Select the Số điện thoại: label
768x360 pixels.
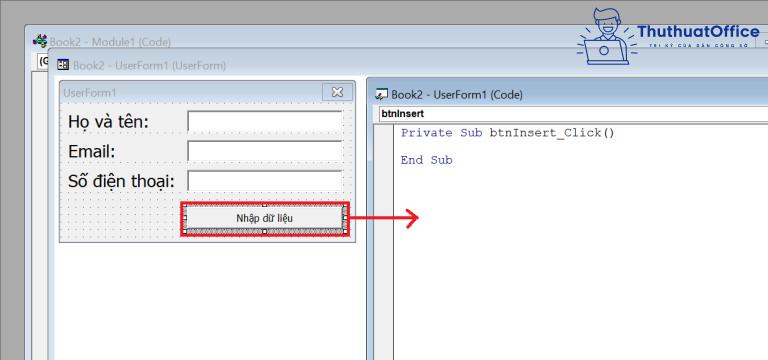pyautogui.click(x=121, y=181)
